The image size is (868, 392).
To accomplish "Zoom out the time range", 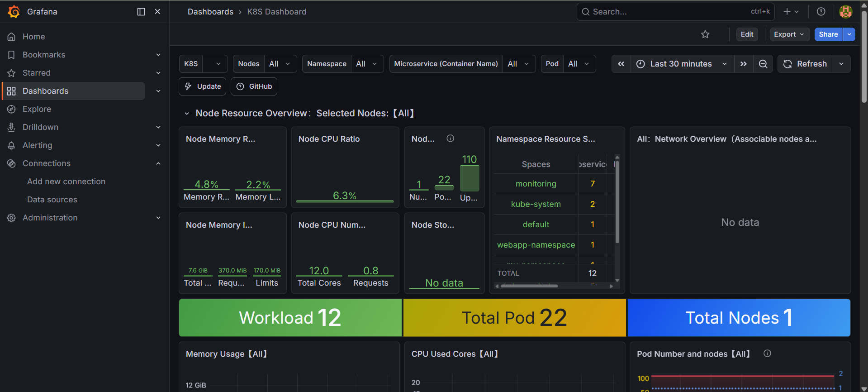I will pos(763,64).
